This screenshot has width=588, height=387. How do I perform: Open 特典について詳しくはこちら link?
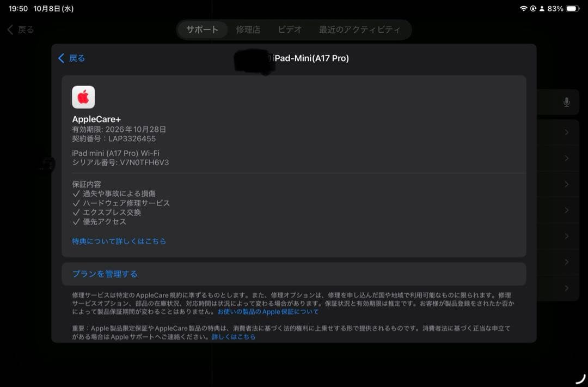(119, 240)
